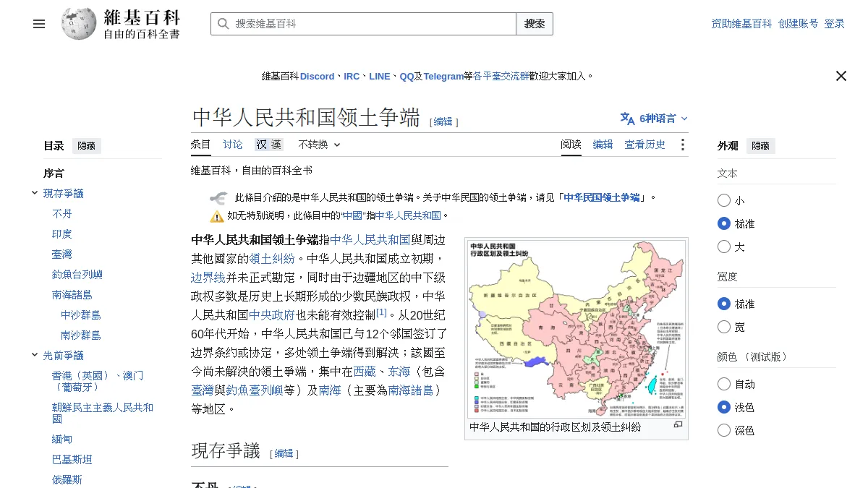Collapse the 先前爭議 contents section
This screenshot has width=868, height=488.
click(x=35, y=355)
